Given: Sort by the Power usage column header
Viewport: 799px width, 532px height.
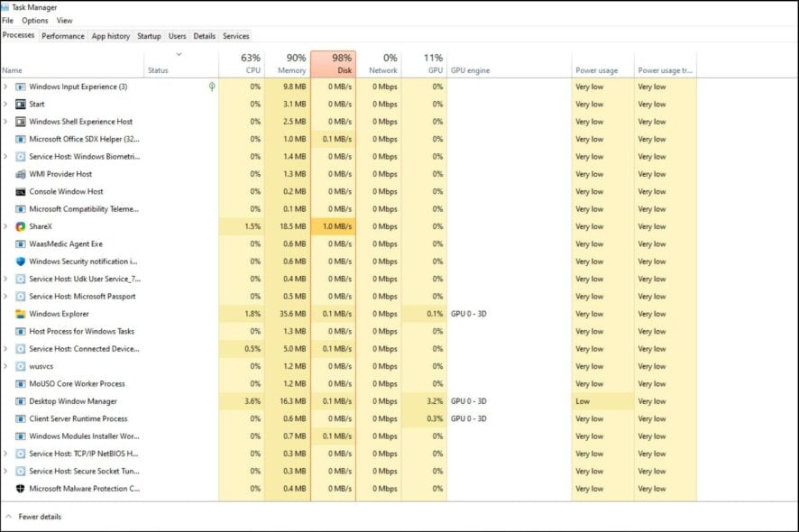Looking at the screenshot, I should tap(602, 64).
